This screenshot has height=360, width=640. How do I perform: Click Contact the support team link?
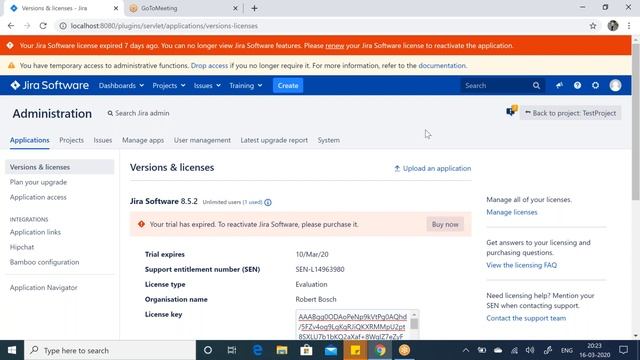pos(526,318)
